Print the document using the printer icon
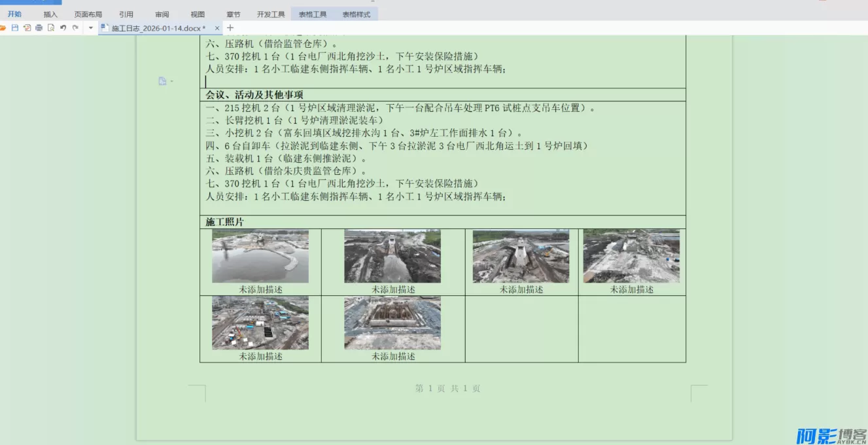This screenshot has height=445, width=868. coord(39,27)
